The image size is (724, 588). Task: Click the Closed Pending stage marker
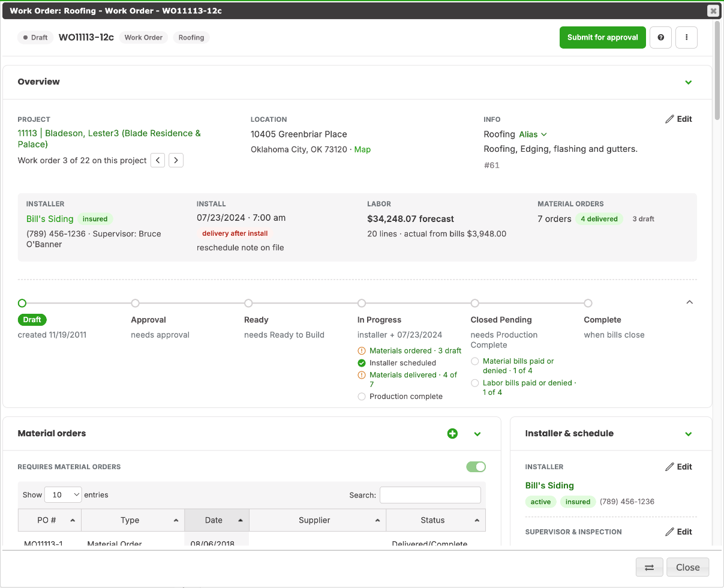(474, 303)
